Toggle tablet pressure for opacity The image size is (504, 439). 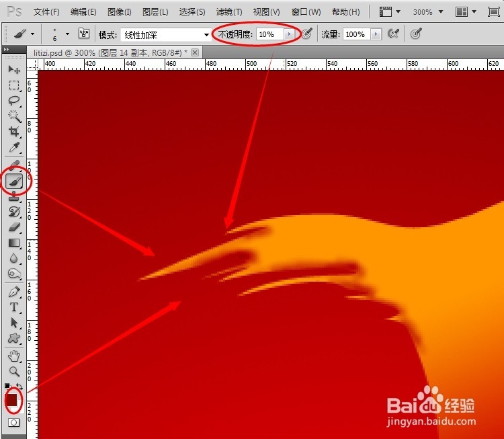point(307,34)
